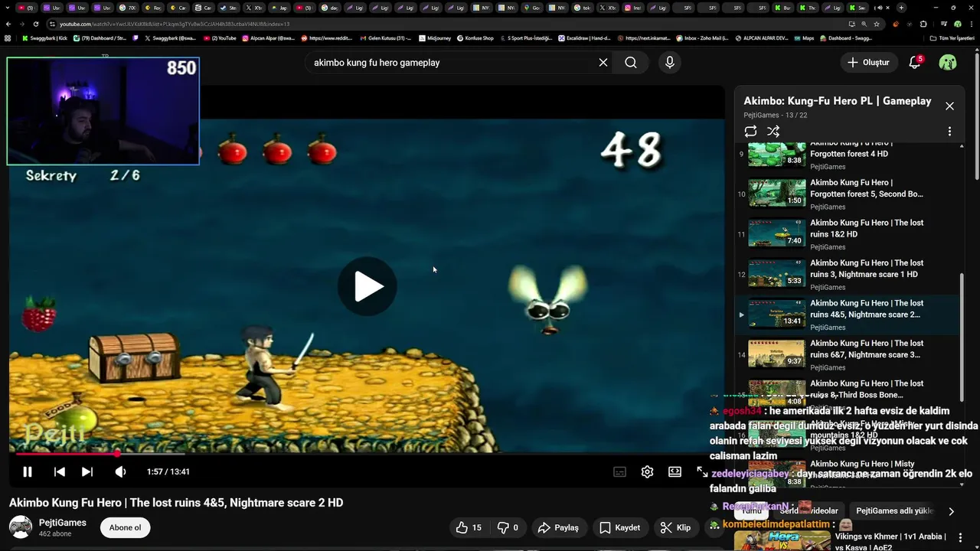Select the videolar related filter chip
The height and width of the screenshot is (551, 980).
click(x=809, y=510)
